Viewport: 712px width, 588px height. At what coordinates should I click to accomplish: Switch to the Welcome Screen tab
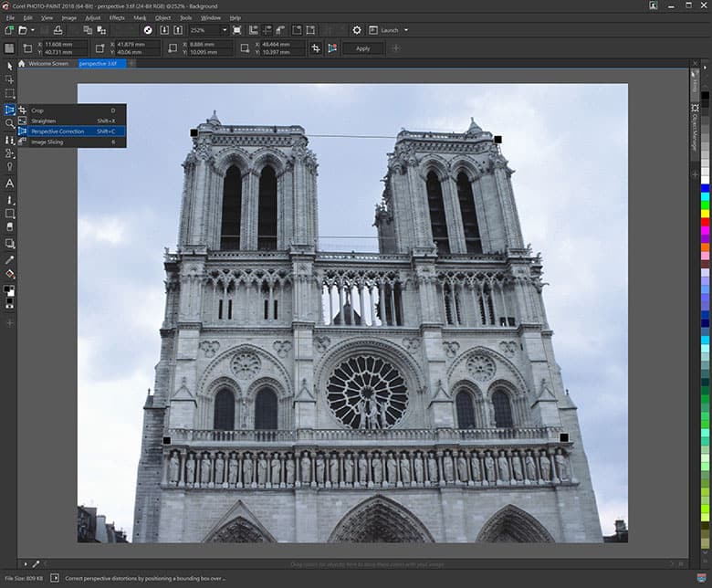[49, 64]
